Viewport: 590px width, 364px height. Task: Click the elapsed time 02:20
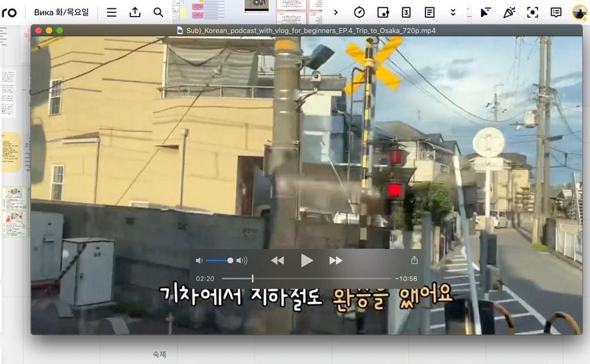(205, 279)
